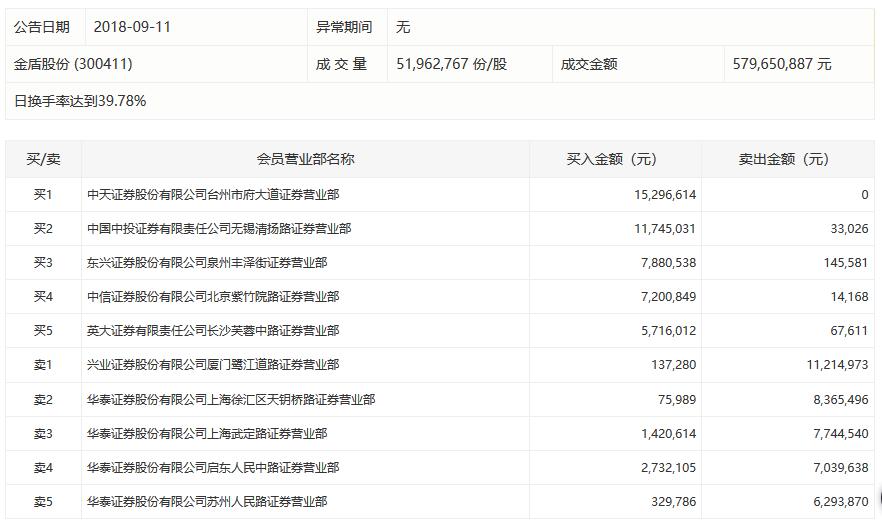This screenshot has height=528, width=882.
Task: Click 东兴证券股份有限公司泉州丰泽街证券营业部
Action: (207, 263)
